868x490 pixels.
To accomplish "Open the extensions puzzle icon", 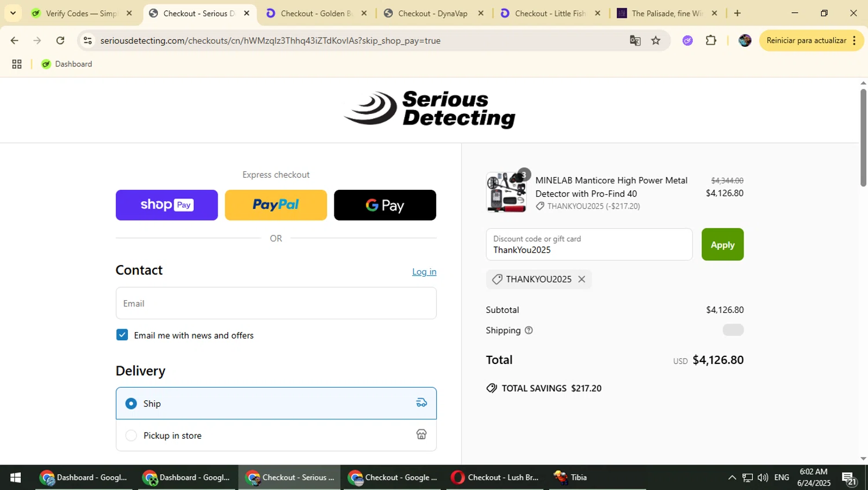I will pos(711,40).
